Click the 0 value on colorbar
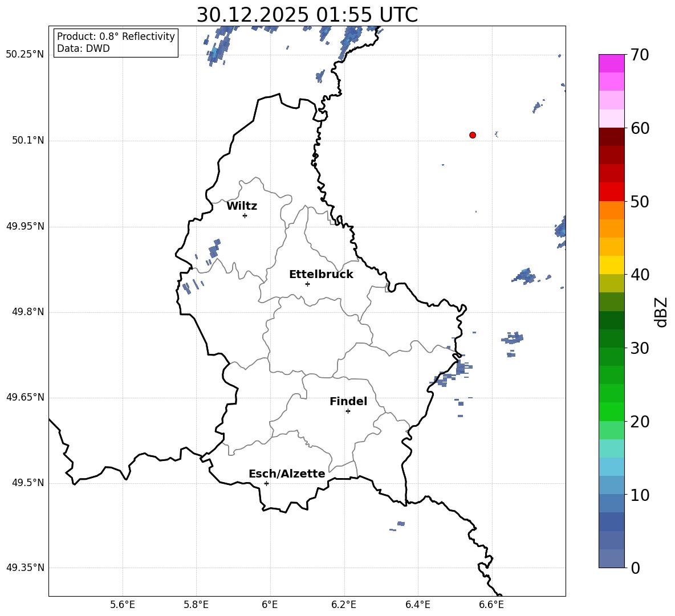675x616 pixels. (636, 568)
